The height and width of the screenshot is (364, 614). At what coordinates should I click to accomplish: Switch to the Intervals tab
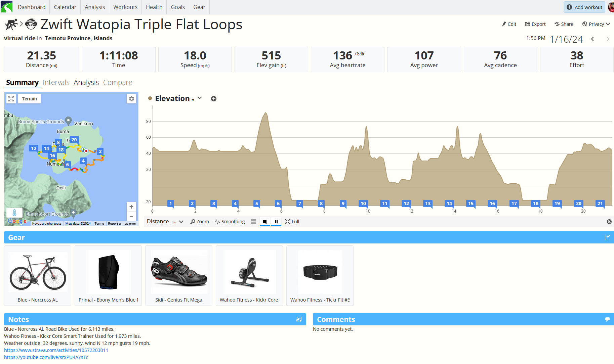click(x=56, y=83)
